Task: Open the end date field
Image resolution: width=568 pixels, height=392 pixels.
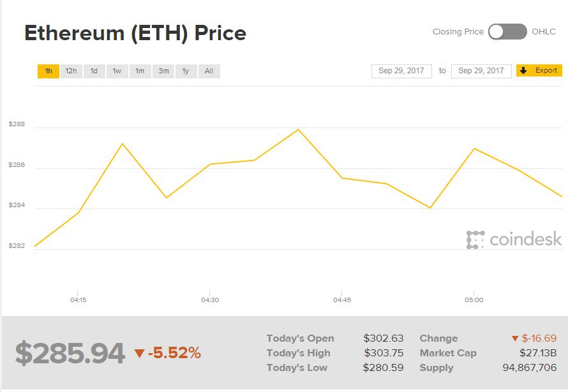Action: (x=481, y=71)
